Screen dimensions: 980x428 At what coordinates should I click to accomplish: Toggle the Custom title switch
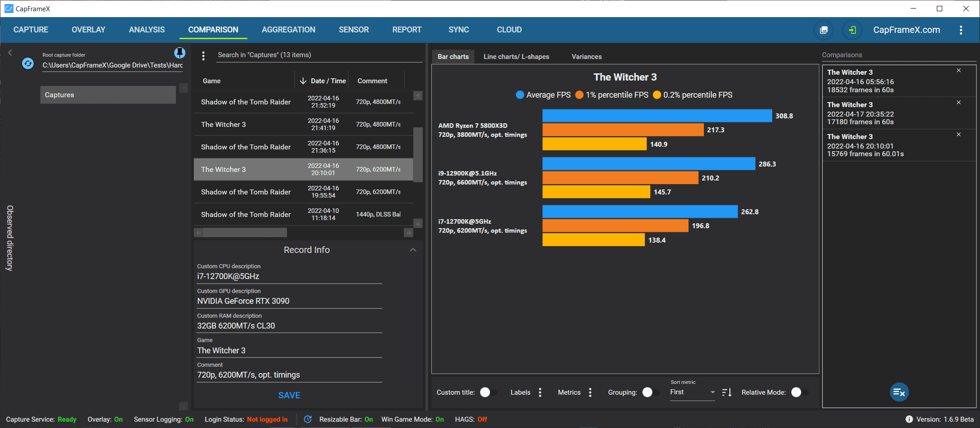pyautogui.click(x=488, y=392)
